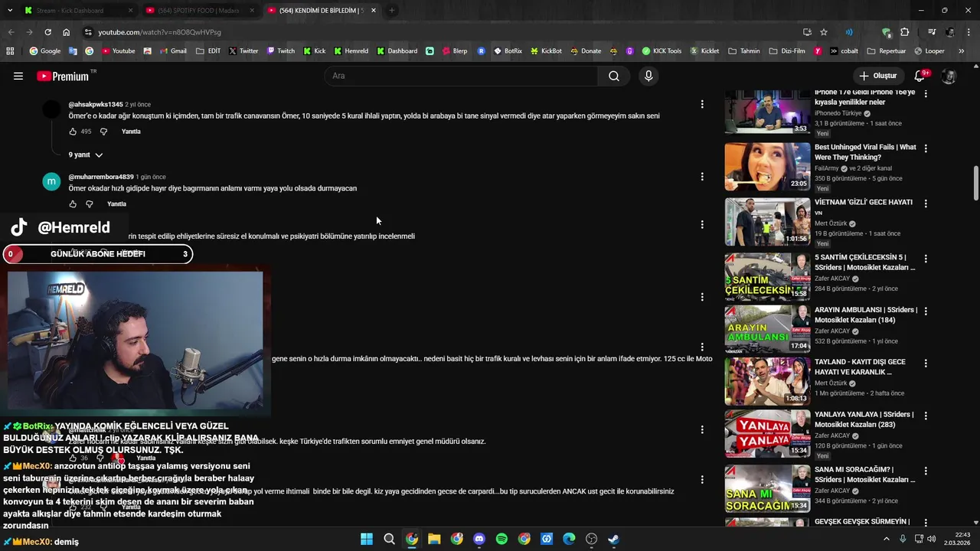Open Steam from the taskbar
The image size is (980, 551).
tap(613, 539)
